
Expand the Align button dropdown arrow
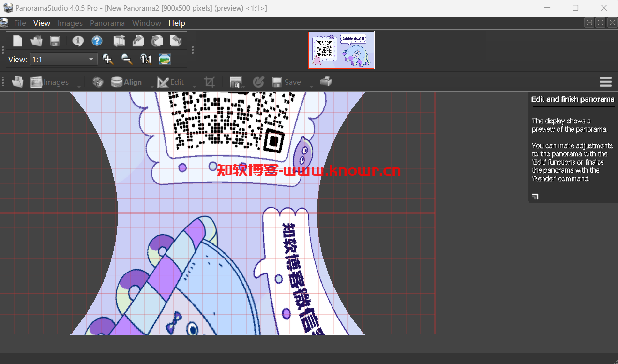(151, 87)
